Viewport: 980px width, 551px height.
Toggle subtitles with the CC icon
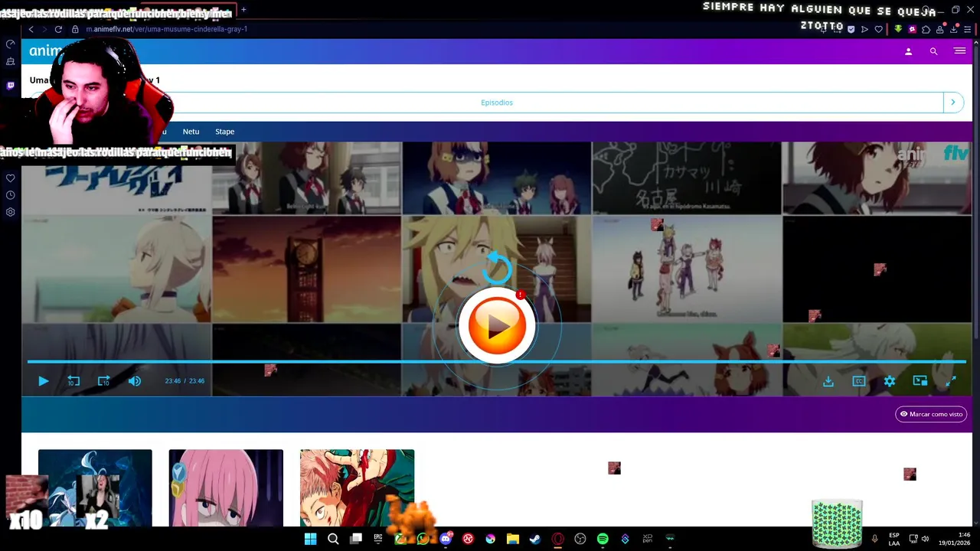coord(859,381)
